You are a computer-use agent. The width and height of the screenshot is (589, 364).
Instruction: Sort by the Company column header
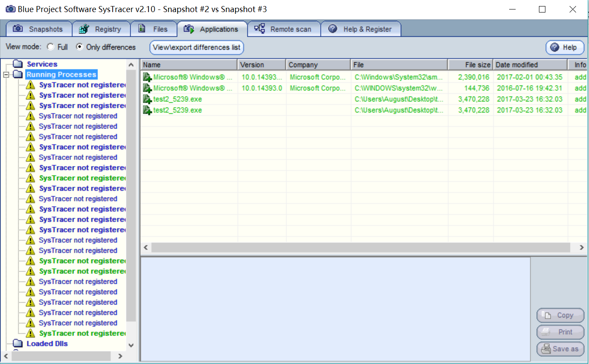318,65
